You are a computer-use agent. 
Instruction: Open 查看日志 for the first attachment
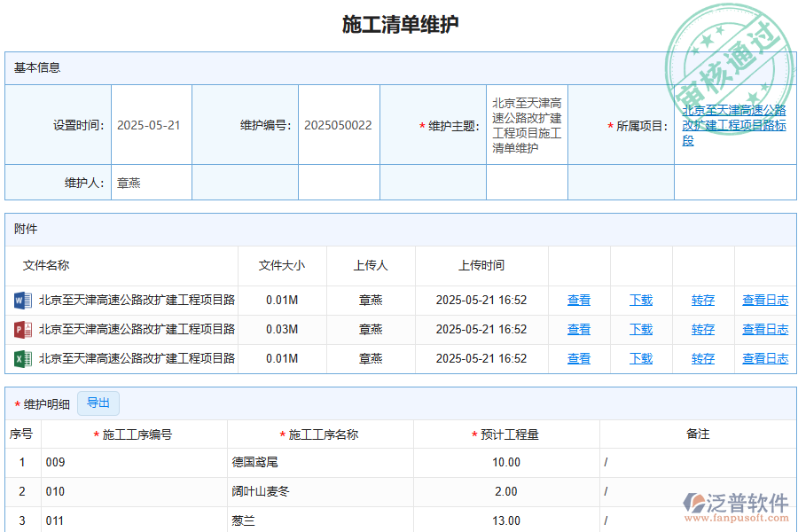(x=764, y=300)
